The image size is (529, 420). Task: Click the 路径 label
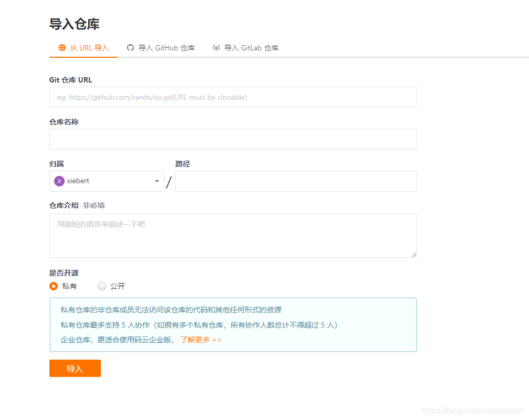coord(183,164)
